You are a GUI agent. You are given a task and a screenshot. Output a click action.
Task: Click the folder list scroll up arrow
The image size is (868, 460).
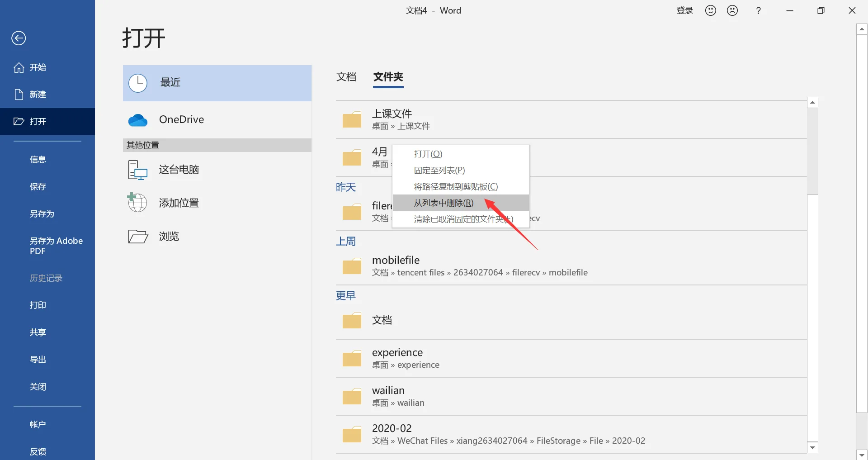(812, 103)
